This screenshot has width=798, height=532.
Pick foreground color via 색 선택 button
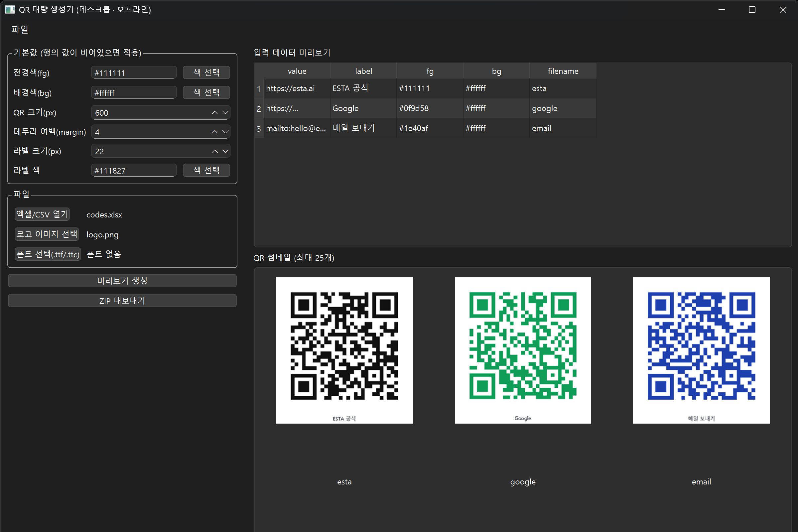pyautogui.click(x=206, y=72)
